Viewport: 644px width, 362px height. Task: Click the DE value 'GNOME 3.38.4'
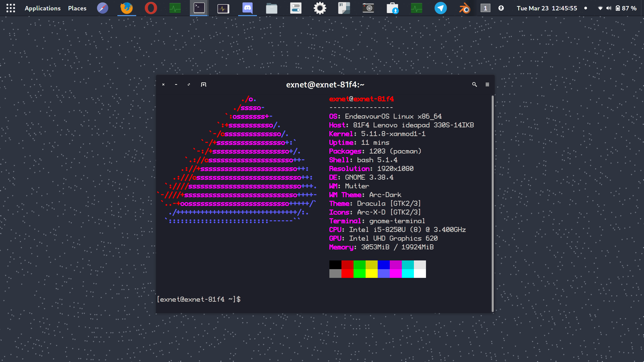click(x=369, y=177)
